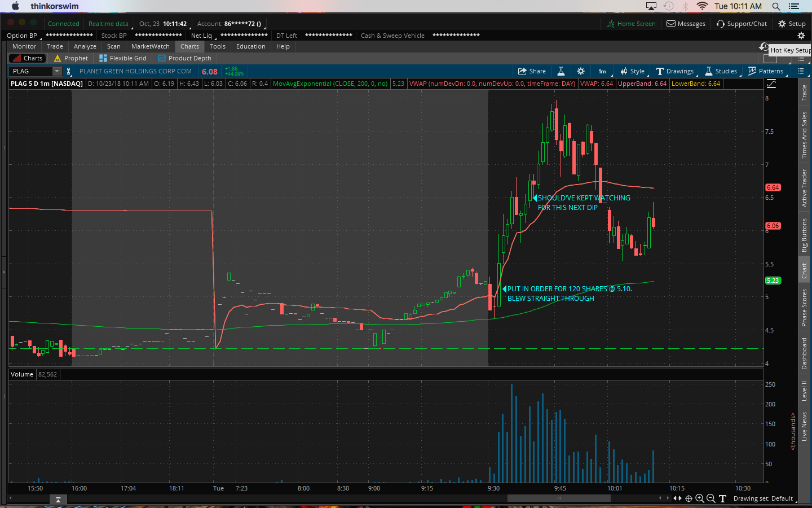Switch to the Trade main tab
The width and height of the screenshot is (812, 508).
(55, 46)
